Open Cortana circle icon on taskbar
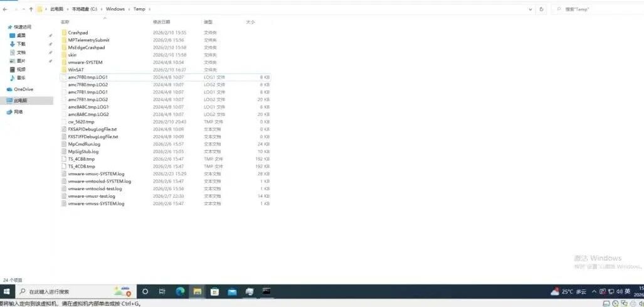This screenshot has width=644, height=307. coord(145,291)
